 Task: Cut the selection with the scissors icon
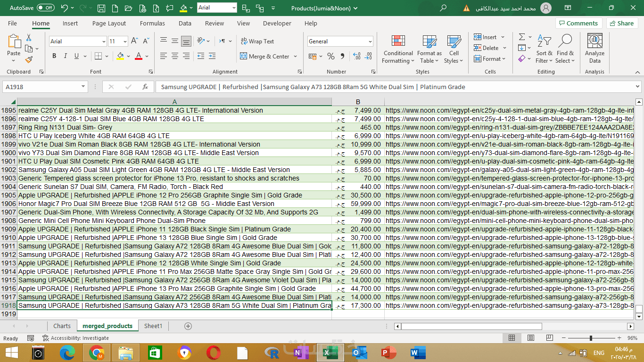click(29, 38)
